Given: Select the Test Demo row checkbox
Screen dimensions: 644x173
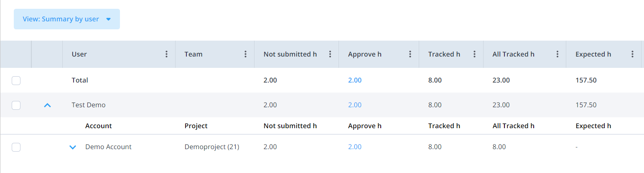Looking at the screenshot, I should click(x=16, y=105).
